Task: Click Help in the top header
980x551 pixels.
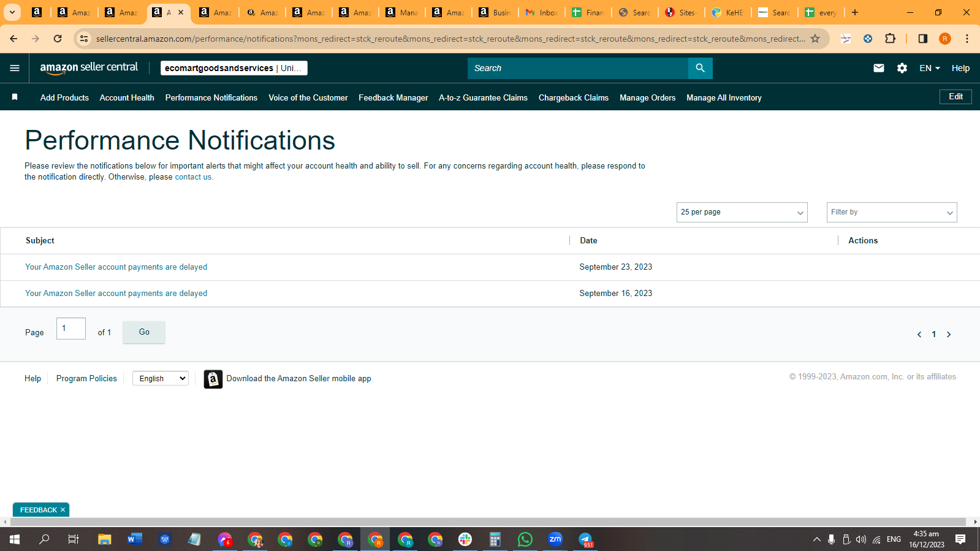Action: tap(960, 68)
